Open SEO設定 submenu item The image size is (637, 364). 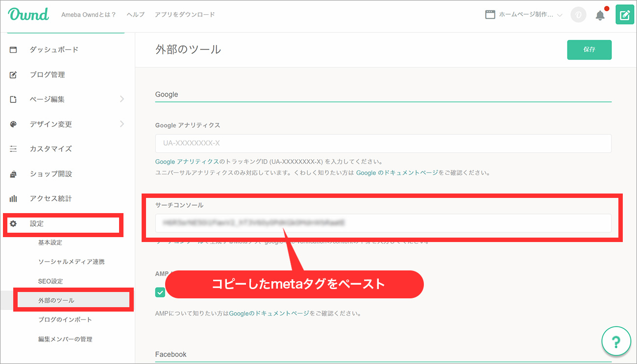50,281
